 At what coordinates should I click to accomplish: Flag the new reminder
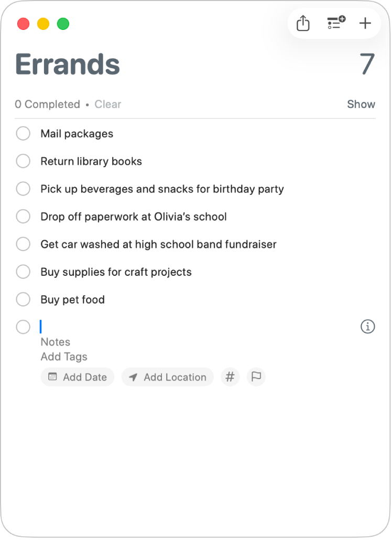click(x=256, y=377)
